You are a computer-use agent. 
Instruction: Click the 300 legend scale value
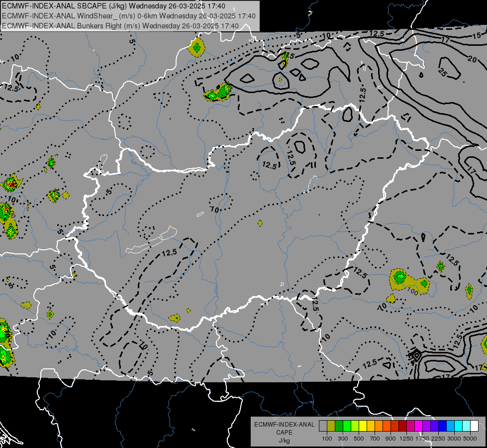[x=343, y=439]
